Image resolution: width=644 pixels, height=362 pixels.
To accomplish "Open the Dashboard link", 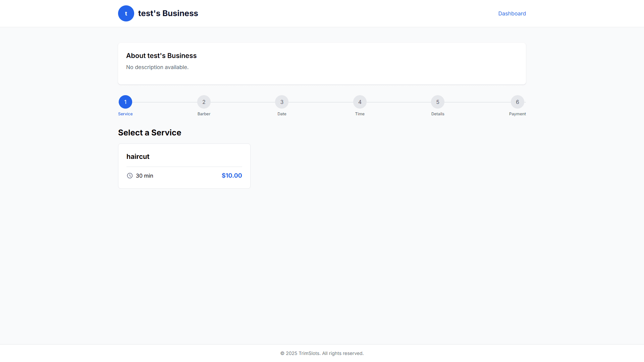I will (x=512, y=13).
